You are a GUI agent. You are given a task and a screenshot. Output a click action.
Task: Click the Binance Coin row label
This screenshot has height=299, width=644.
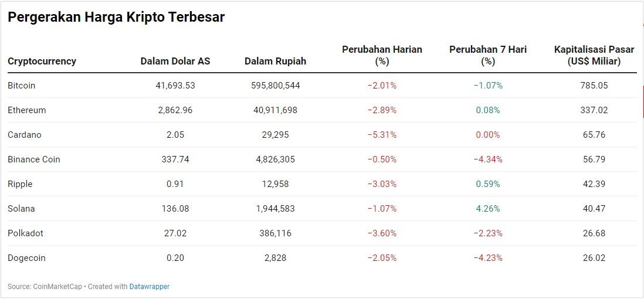coord(34,159)
